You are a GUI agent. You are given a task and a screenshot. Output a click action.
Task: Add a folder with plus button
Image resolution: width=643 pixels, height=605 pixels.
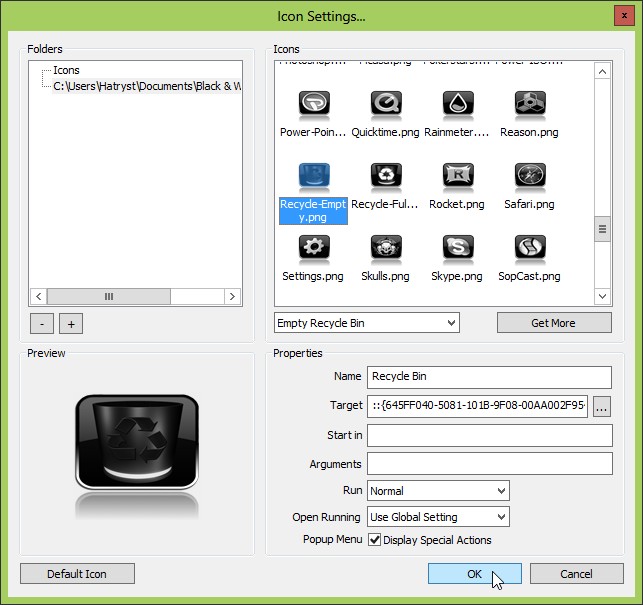(x=71, y=324)
